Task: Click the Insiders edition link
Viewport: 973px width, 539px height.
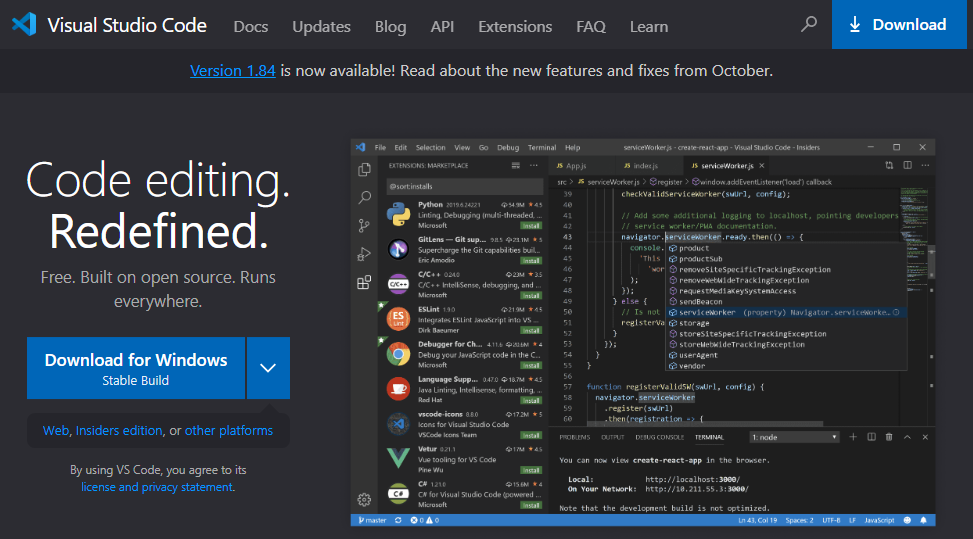Action: (x=119, y=430)
